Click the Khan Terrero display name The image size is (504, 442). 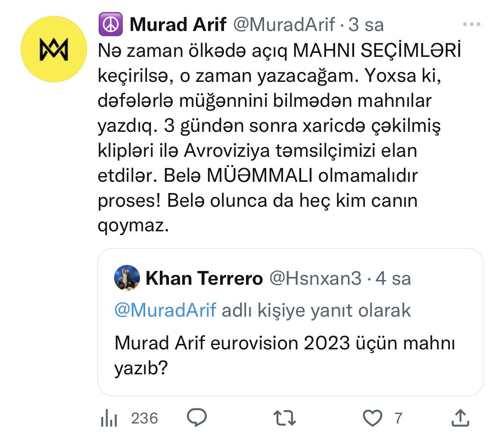(204, 279)
